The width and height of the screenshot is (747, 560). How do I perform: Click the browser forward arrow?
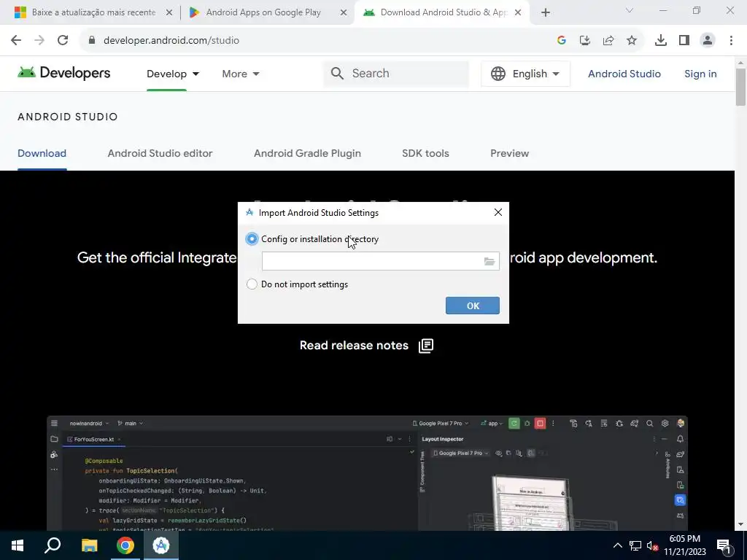pyautogui.click(x=39, y=41)
